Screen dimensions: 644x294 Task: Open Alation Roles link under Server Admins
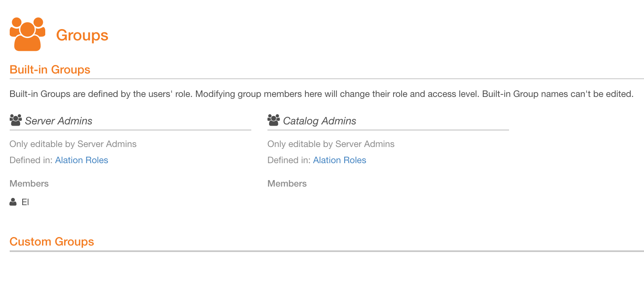[82, 160]
